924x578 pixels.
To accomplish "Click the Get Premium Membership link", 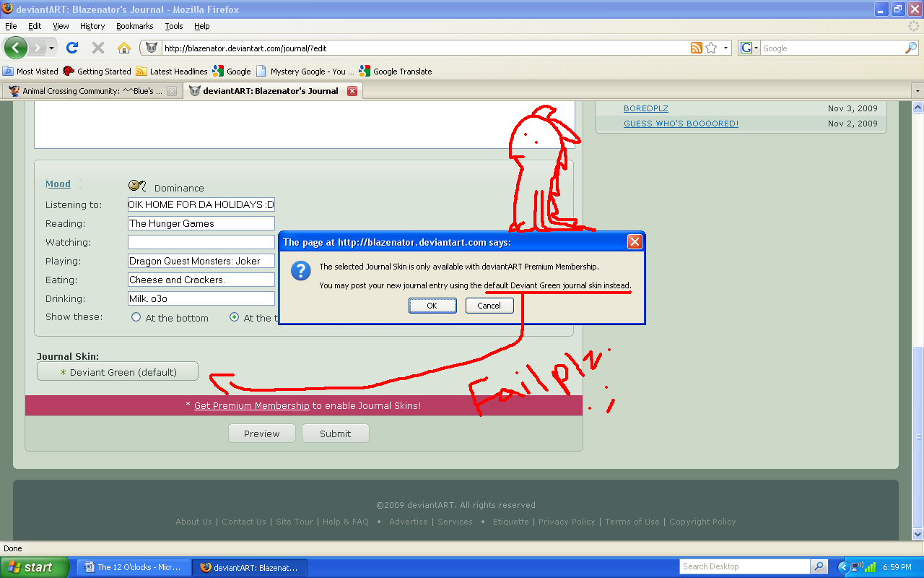I will tap(252, 405).
